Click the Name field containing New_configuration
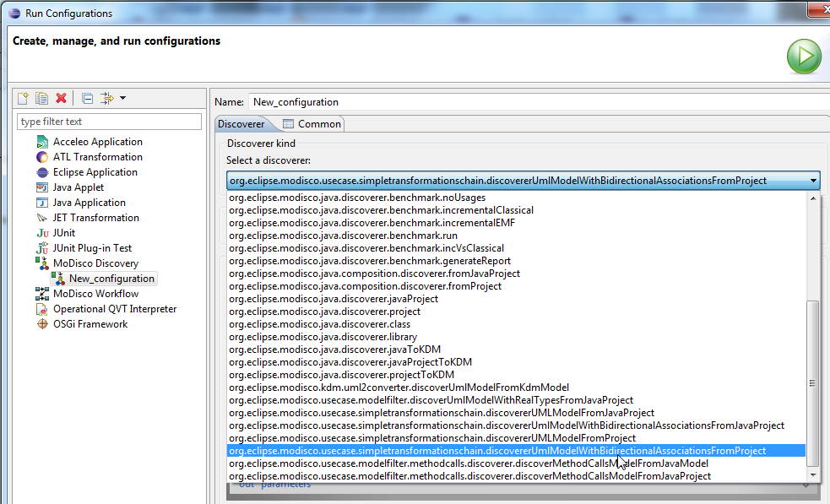830x504 pixels. coord(539,102)
